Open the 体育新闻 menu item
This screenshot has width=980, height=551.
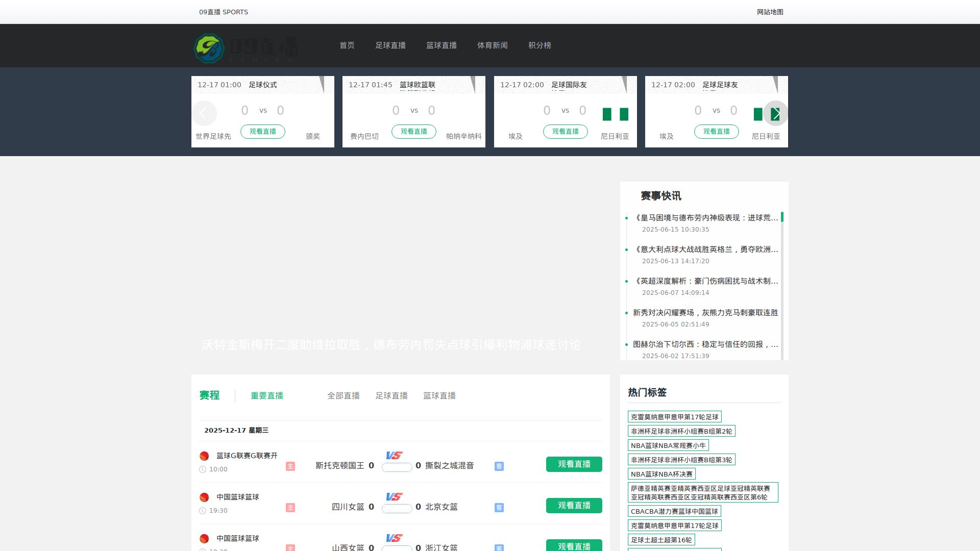493,45
